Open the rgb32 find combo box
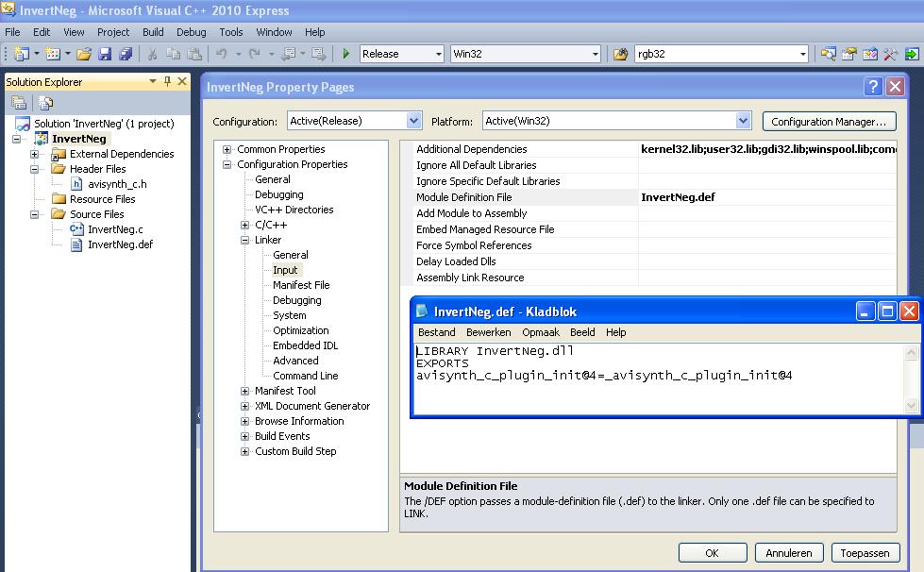 802,54
